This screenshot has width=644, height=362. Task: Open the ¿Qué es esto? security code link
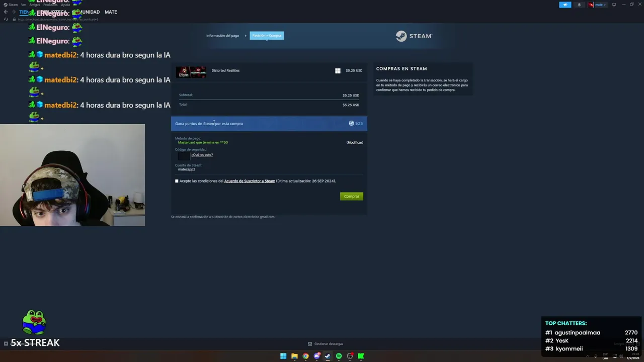202,155
